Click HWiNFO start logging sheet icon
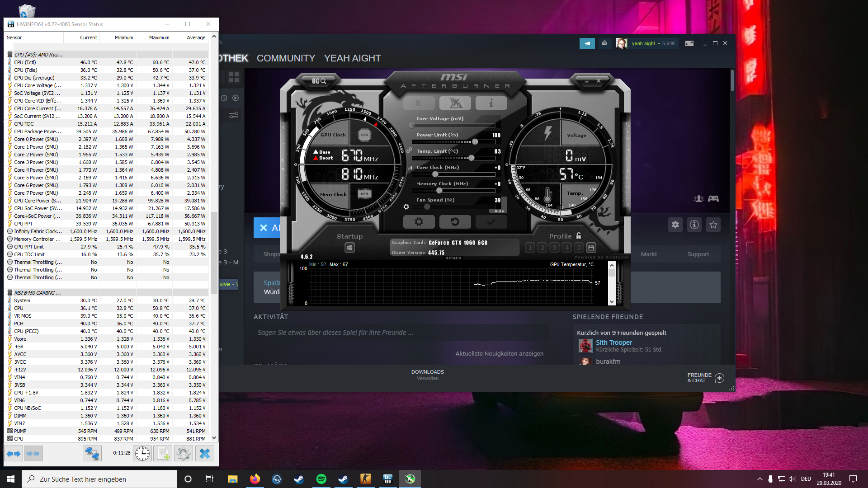Viewport: 868px width, 488px height. click(x=163, y=453)
